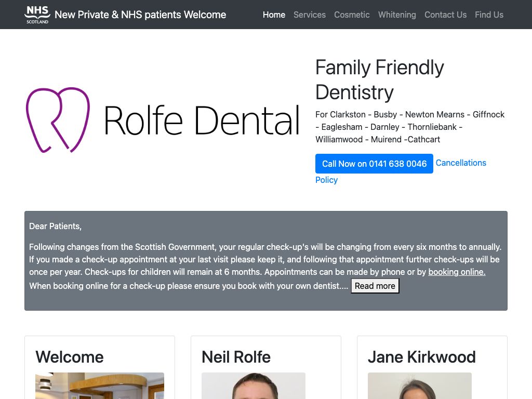Click the NHS Scotland logo
Screen dimensions: 532x399
pyautogui.click(x=37, y=15)
